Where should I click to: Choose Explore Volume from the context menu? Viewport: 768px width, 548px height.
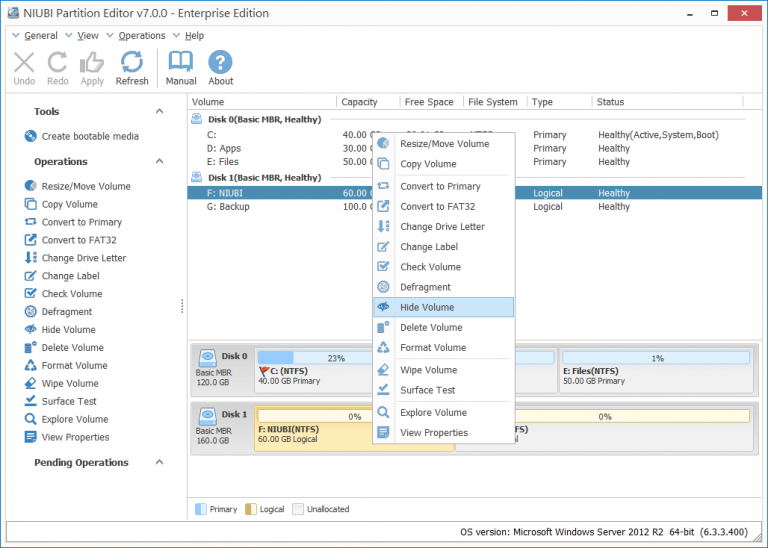click(x=444, y=413)
